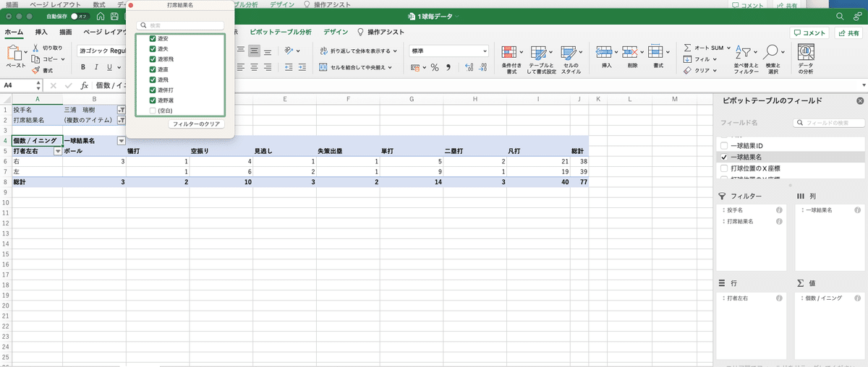Toggle the 自動保存 autosave switch
The height and width of the screenshot is (367, 868).
(80, 17)
